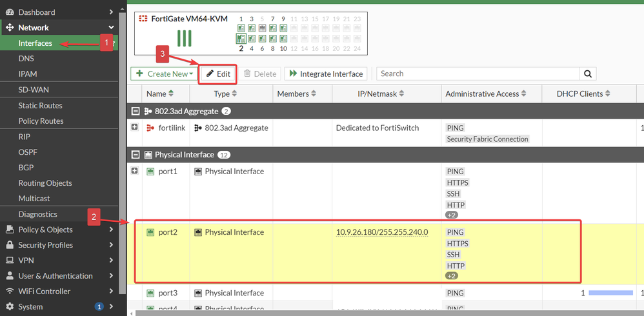Select OSPF in the sidebar
The height and width of the screenshot is (316, 644).
27,152
